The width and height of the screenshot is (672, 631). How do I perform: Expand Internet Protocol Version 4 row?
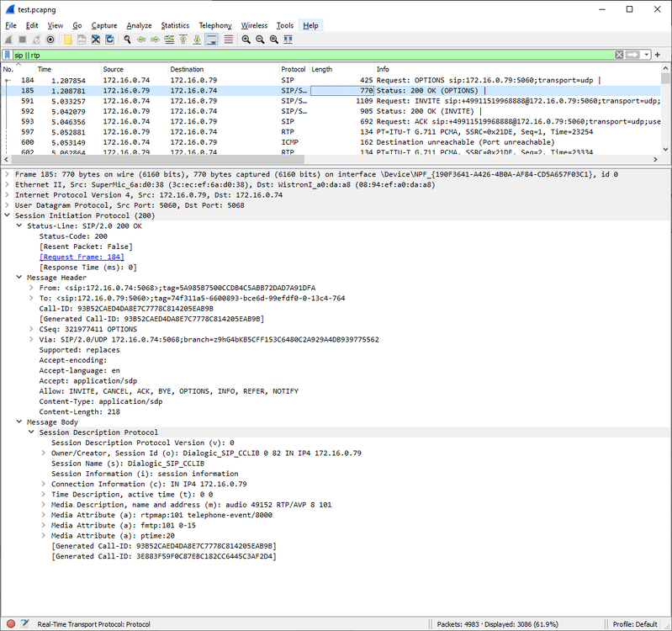click(x=7, y=194)
